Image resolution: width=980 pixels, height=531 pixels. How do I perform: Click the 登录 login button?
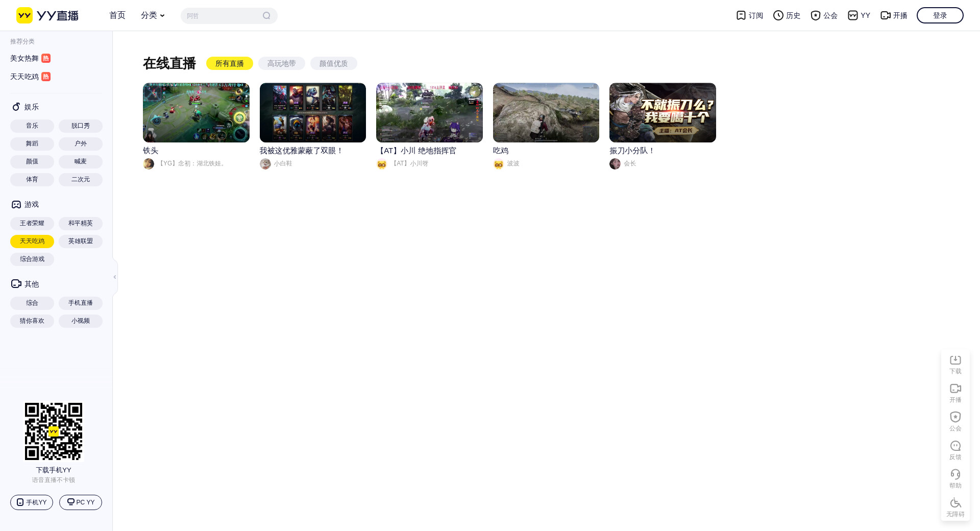(x=940, y=15)
